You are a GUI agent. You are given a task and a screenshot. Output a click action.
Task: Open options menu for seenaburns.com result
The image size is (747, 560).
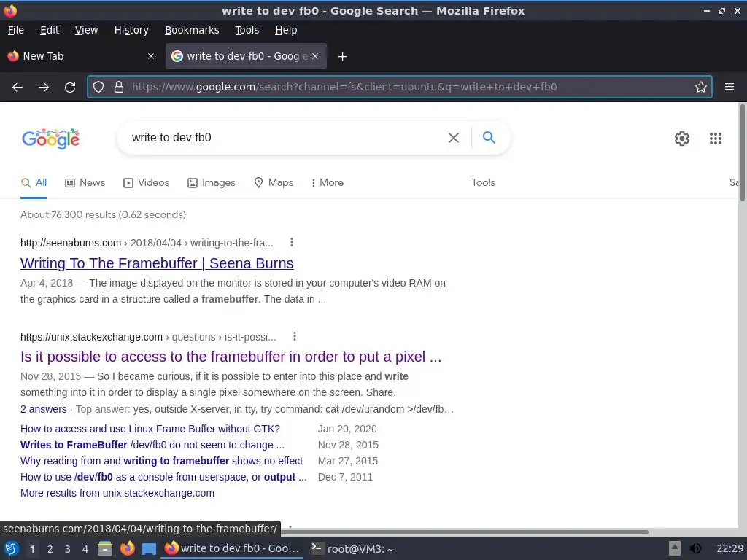coord(292,242)
